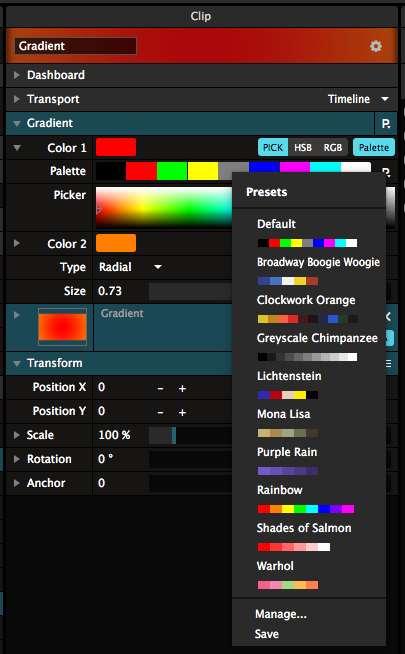This screenshot has width=405, height=654.
Task: Open the Timeline transport dropdown
Action: coord(358,99)
